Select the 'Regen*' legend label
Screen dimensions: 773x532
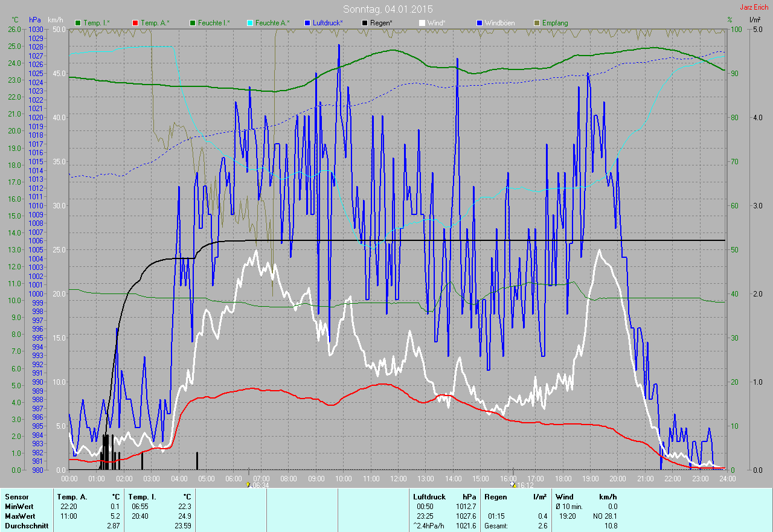tap(381, 23)
